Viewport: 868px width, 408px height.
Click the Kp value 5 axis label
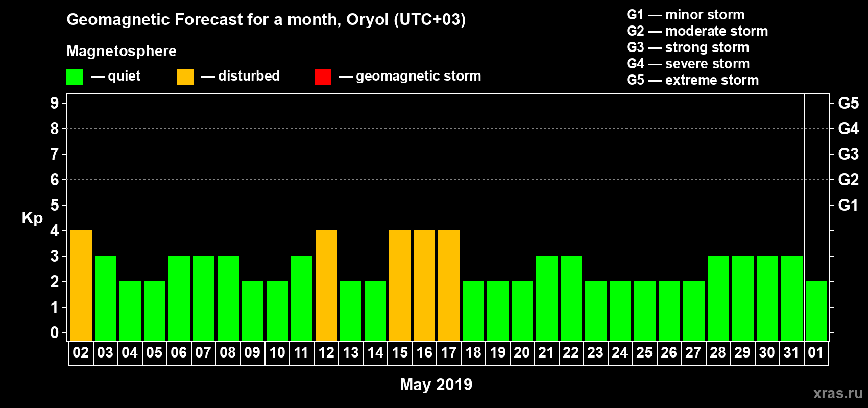tap(55, 205)
